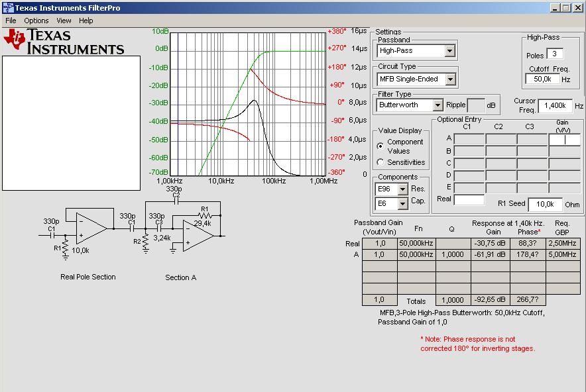Open the E96 resistor series dropdown
The height and width of the screenshot is (392, 586).
402,190
